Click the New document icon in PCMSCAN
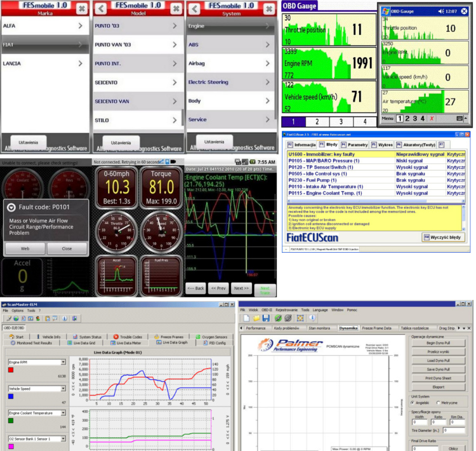 click(x=246, y=318)
